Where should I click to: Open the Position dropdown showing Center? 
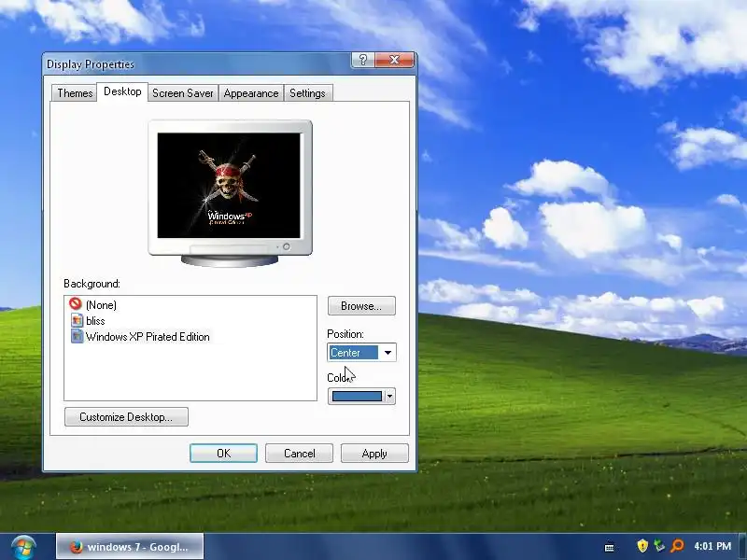[361, 353]
